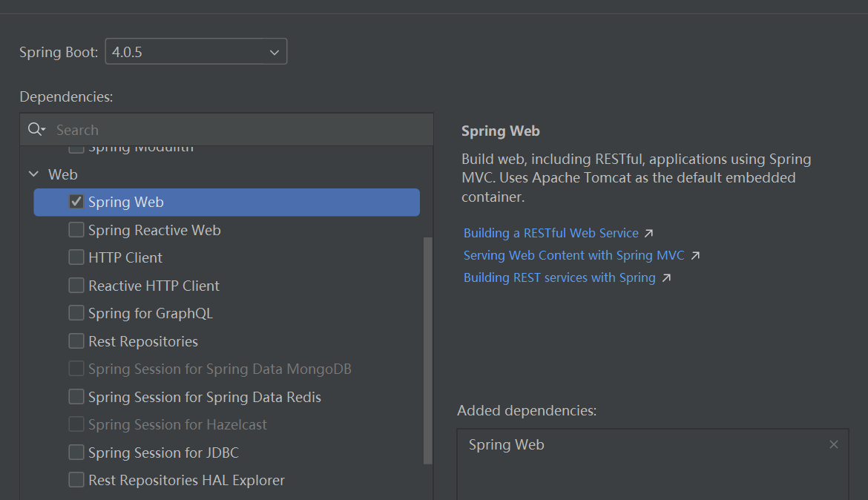Tick the Reactive HTTP Client checkbox
Image resolution: width=868 pixels, height=500 pixels.
tap(76, 286)
